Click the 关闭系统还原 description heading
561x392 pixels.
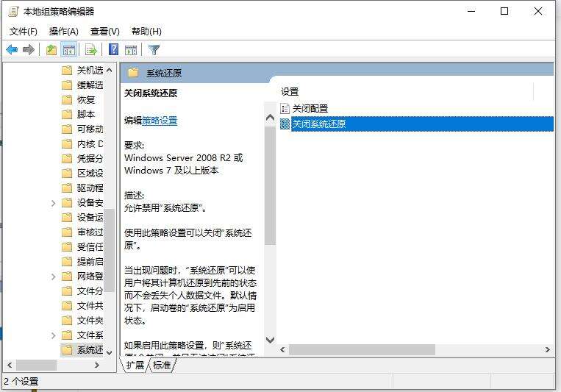(151, 93)
